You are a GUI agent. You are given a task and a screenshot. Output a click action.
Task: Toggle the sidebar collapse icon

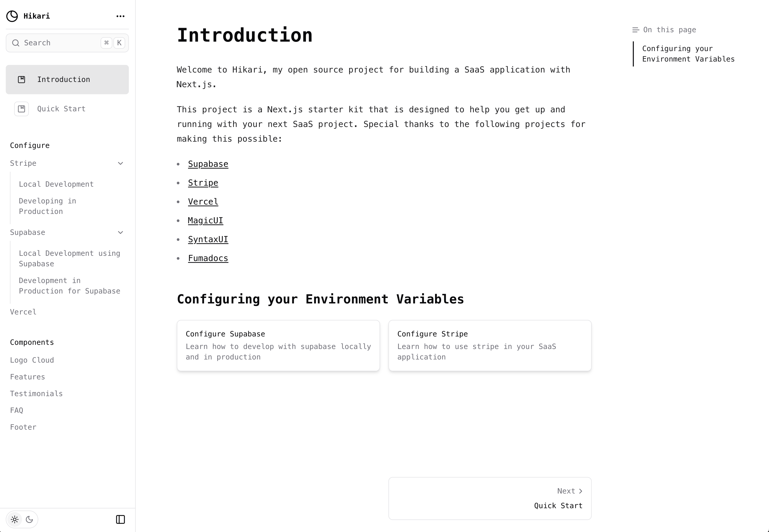tap(120, 519)
